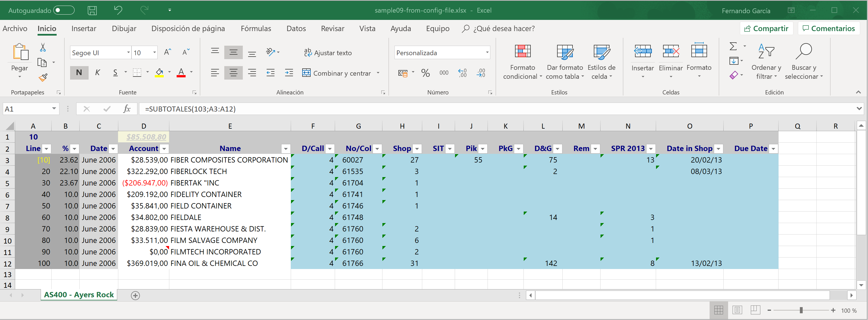Click the Compartir button
The height and width of the screenshot is (320, 868).
click(766, 29)
